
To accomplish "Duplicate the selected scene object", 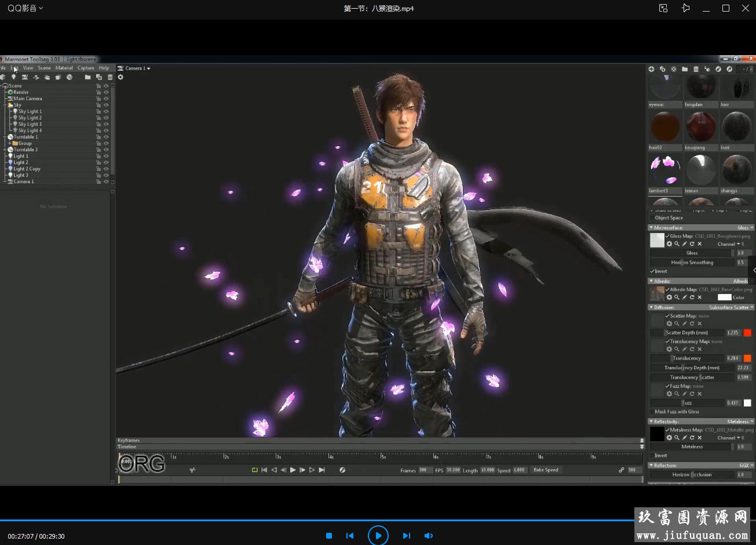I will [x=99, y=77].
